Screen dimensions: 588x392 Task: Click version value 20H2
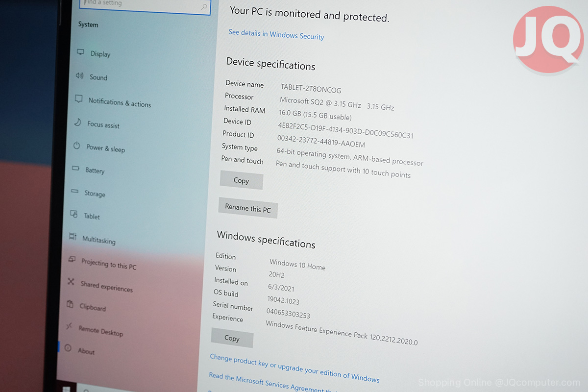pos(276,275)
